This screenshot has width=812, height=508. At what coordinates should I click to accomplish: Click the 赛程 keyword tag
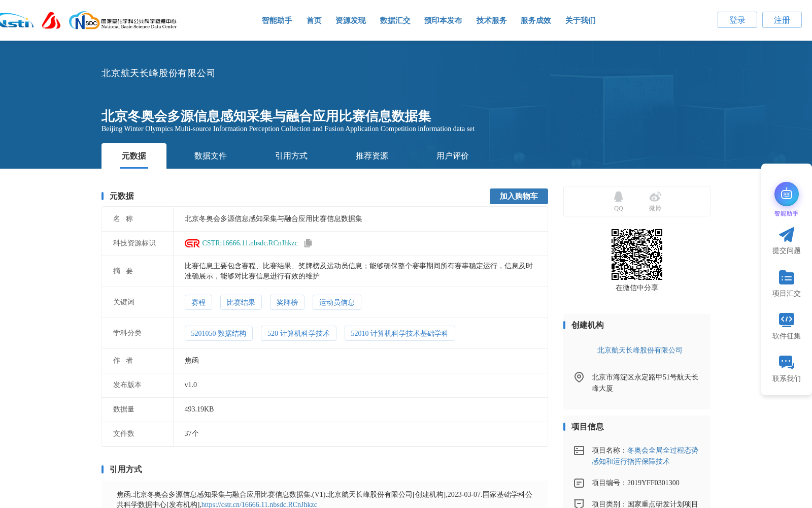(x=198, y=302)
